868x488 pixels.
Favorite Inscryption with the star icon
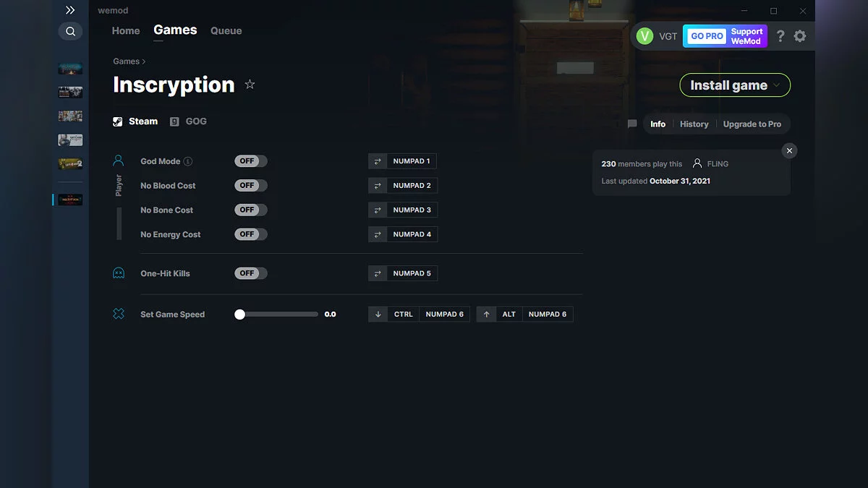(250, 85)
